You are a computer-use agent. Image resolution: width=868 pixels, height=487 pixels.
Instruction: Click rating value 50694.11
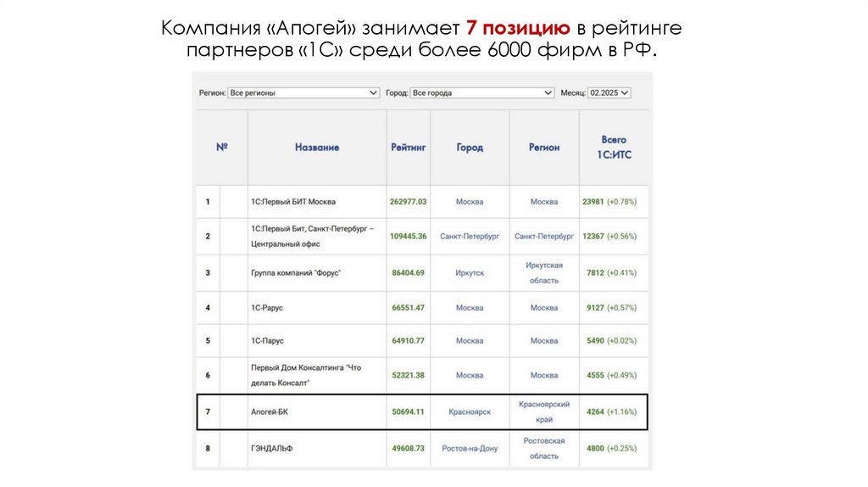(x=408, y=411)
